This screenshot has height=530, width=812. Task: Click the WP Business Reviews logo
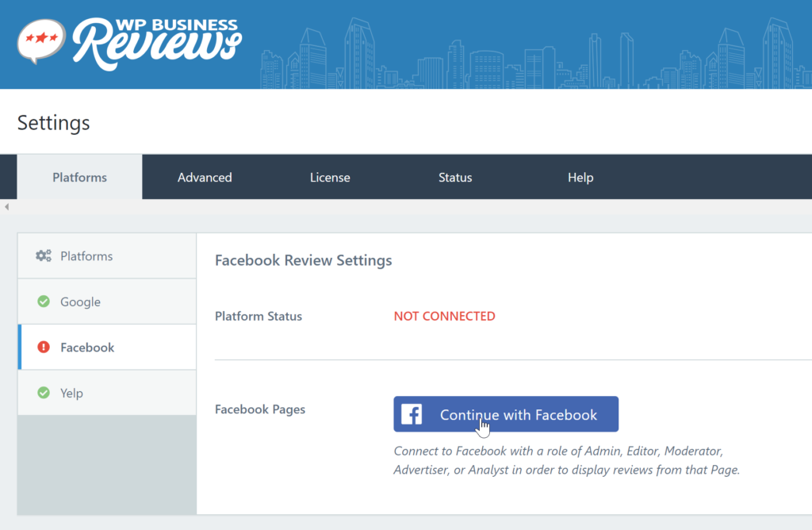[x=129, y=43]
